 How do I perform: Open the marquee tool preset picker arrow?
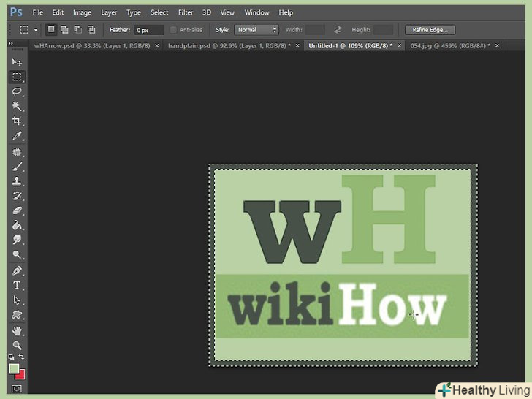pos(35,30)
